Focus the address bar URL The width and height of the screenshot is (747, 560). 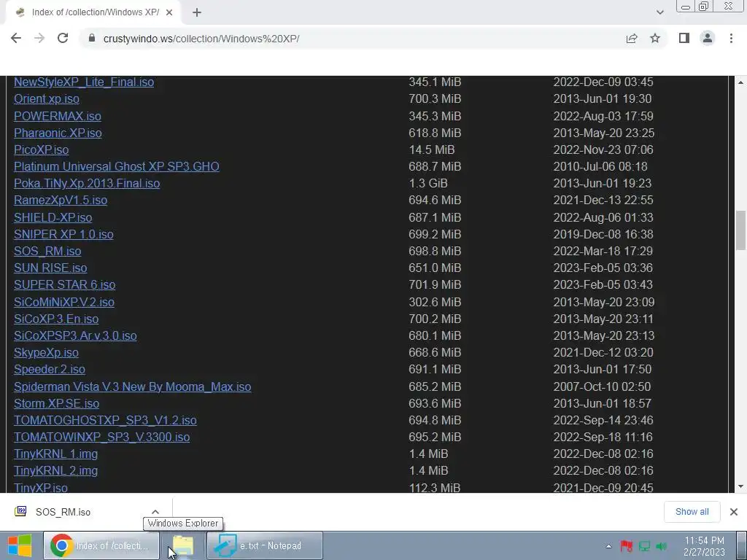(x=201, y=39)
